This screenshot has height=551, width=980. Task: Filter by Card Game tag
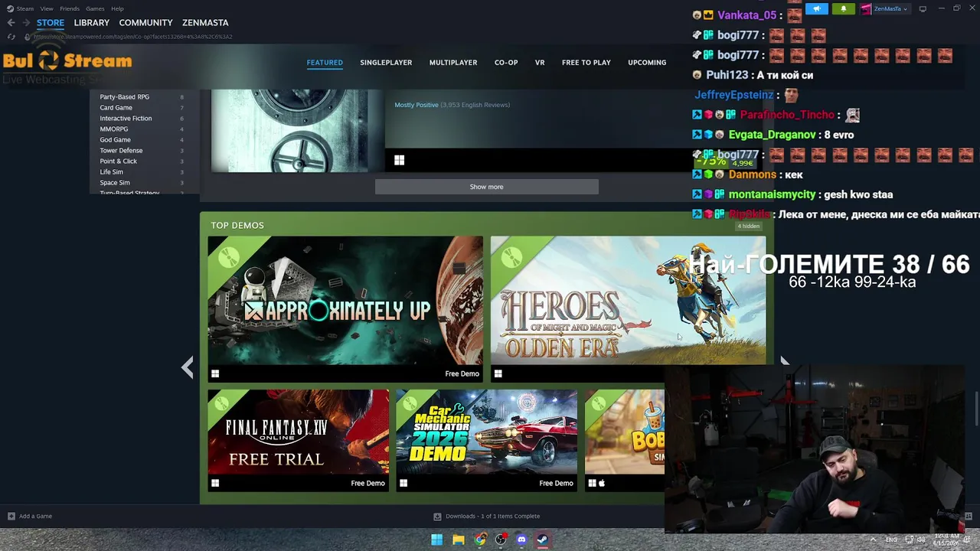116,108
